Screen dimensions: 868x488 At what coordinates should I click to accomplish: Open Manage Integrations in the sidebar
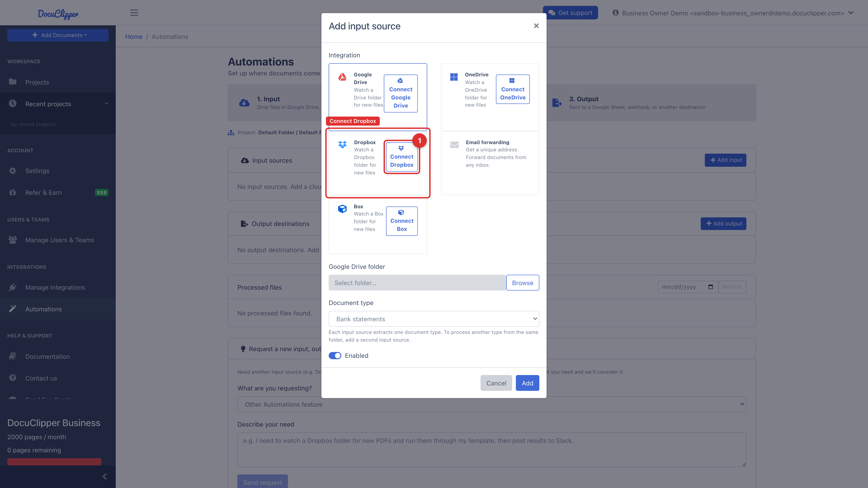(x=58, y=287)
